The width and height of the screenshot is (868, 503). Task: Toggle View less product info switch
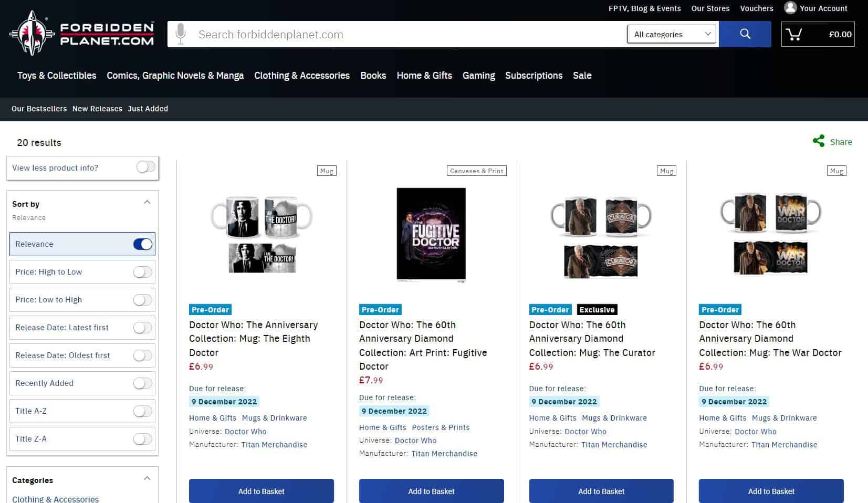coord(145,167)
